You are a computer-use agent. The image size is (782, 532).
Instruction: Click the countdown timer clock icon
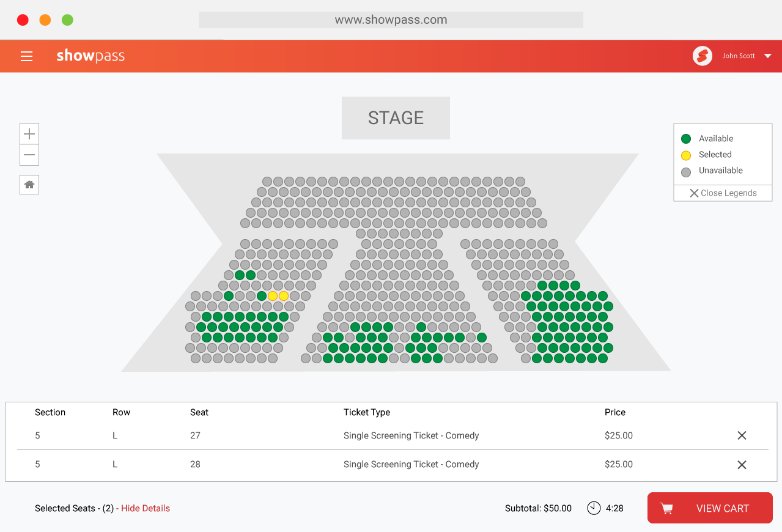pos(593,508)
